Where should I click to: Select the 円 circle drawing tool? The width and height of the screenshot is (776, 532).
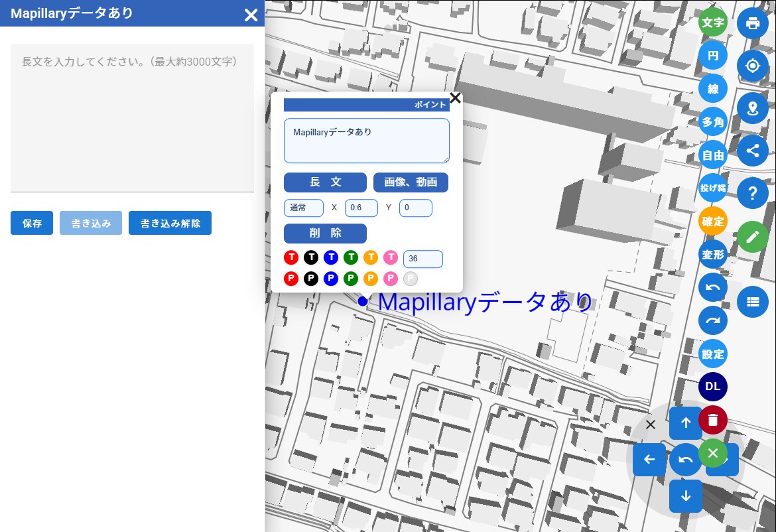tap(713, 56)
